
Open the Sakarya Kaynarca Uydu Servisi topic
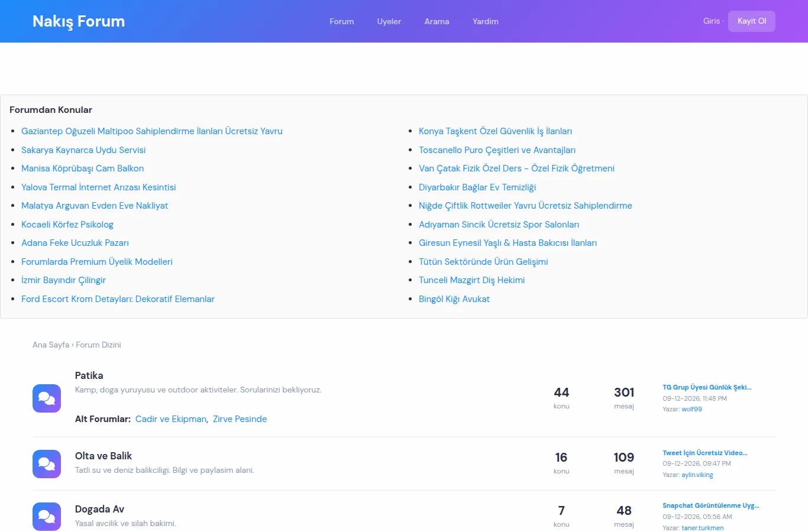pyautogui.click(x=83, y=150)
